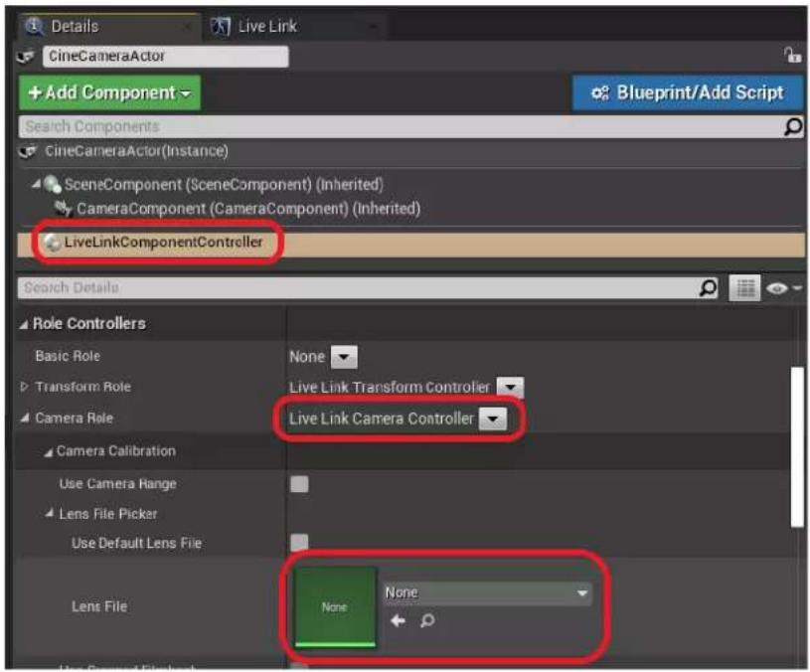The width and height of the screenshot is (810, 672).
Task: Collapse the Role Controllers section
Action: click(24, 325)
